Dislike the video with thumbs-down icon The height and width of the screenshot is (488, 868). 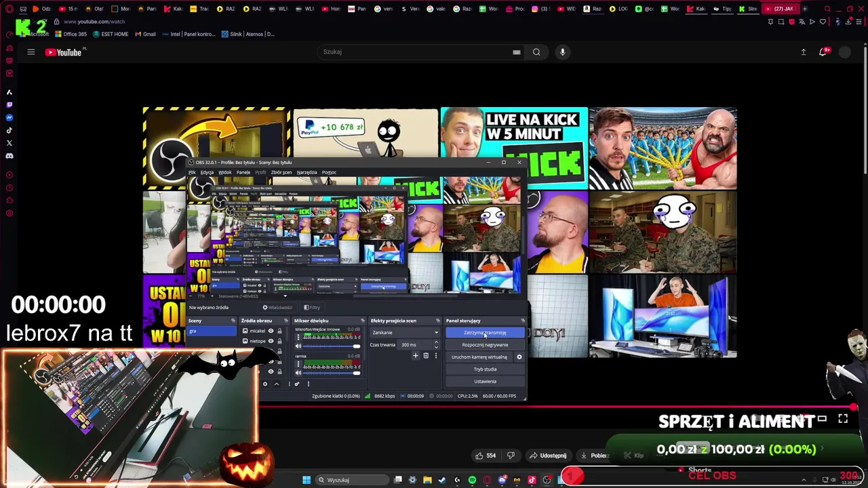pos(511,455)
